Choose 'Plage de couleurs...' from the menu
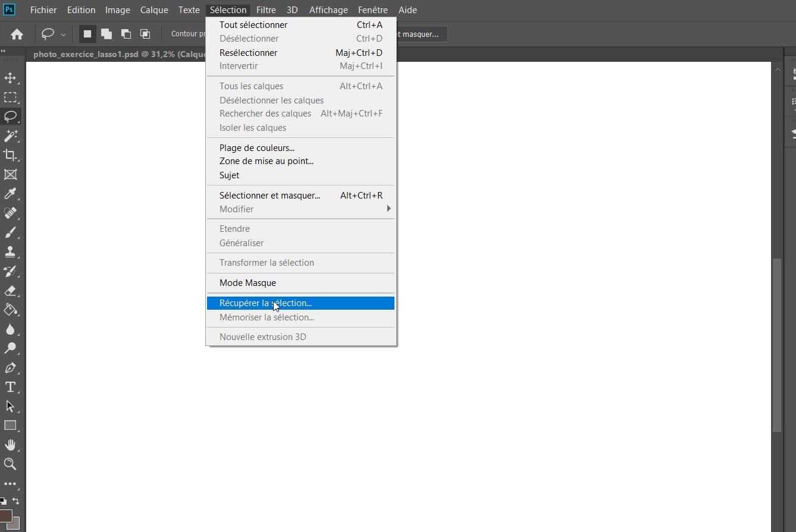 [256, 147]
